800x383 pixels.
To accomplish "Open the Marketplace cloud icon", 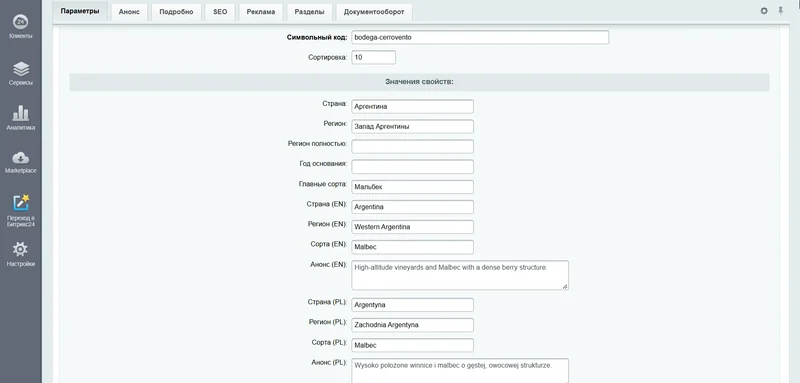I will [20, 158].
